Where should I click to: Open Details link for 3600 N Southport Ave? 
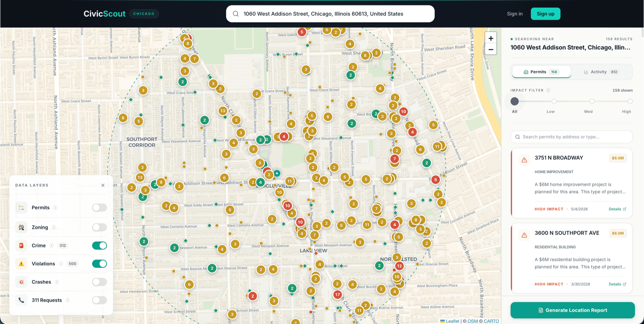coord(617,284)
